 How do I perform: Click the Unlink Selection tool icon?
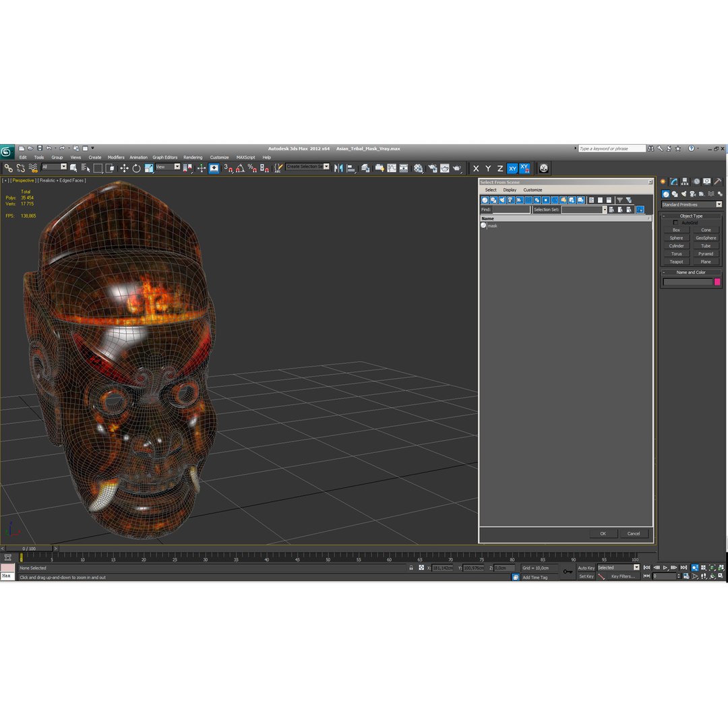[20, 168]
